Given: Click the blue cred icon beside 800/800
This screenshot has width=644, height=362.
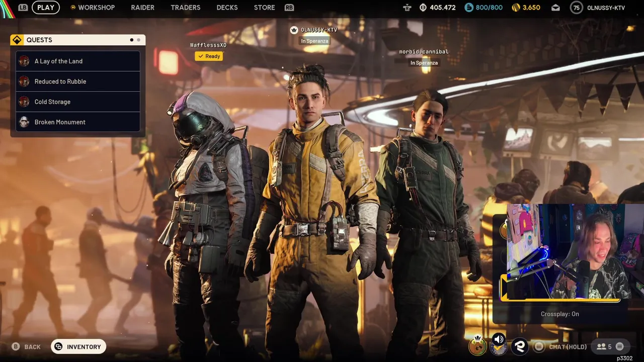Looking at the screenshot, I should click(468, 8).
